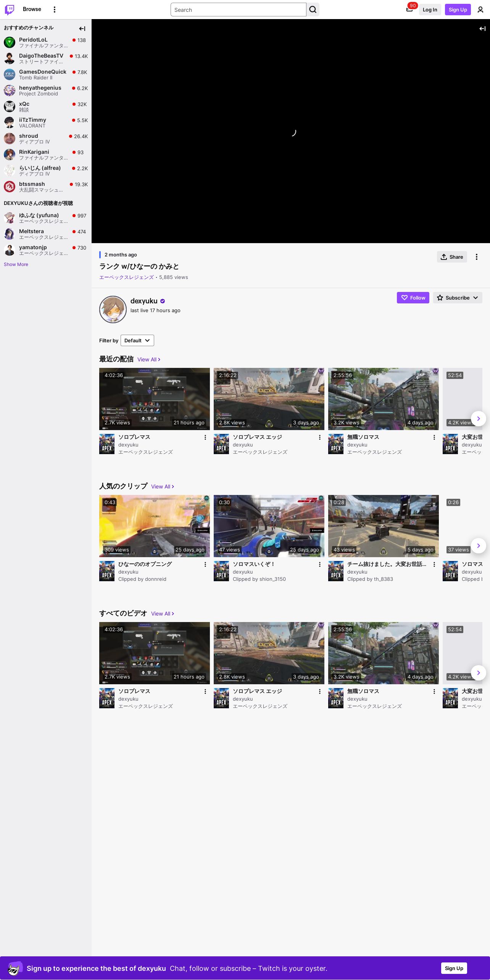This screenshot has height=980, width=490.
Task: Open らいじん (alfrea) channel in sidebar
Action: click(46, 171)
